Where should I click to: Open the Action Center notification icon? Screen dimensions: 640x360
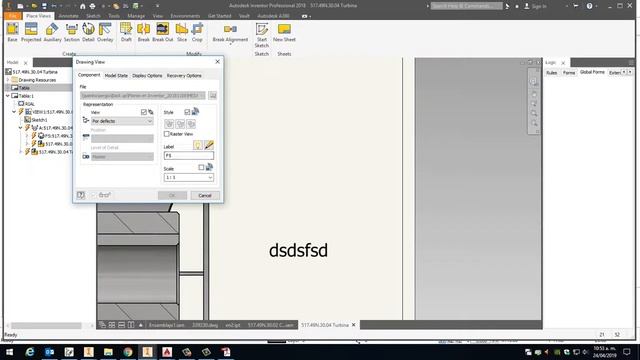627,352
